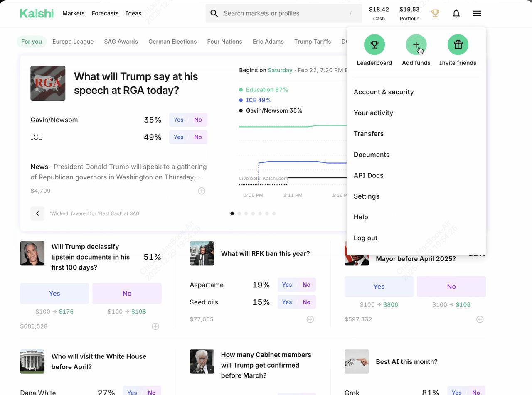Toggle the hamburger menu closed
This screenshot has width=532, height=395.
477,14
